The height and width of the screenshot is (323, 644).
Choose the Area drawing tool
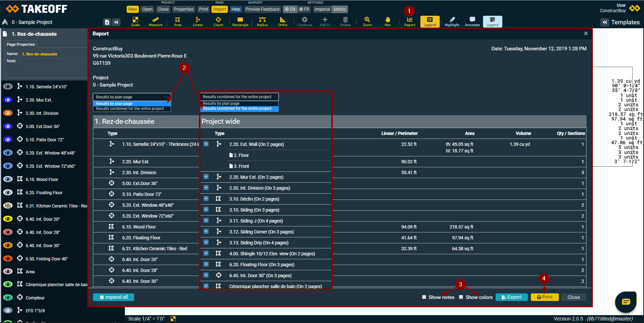click(x=177, y=21)
